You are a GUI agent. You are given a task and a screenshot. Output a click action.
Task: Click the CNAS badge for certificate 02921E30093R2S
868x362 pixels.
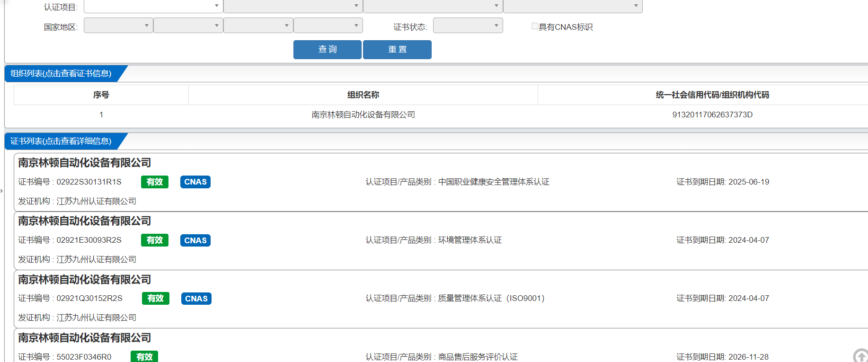point(195,240)
